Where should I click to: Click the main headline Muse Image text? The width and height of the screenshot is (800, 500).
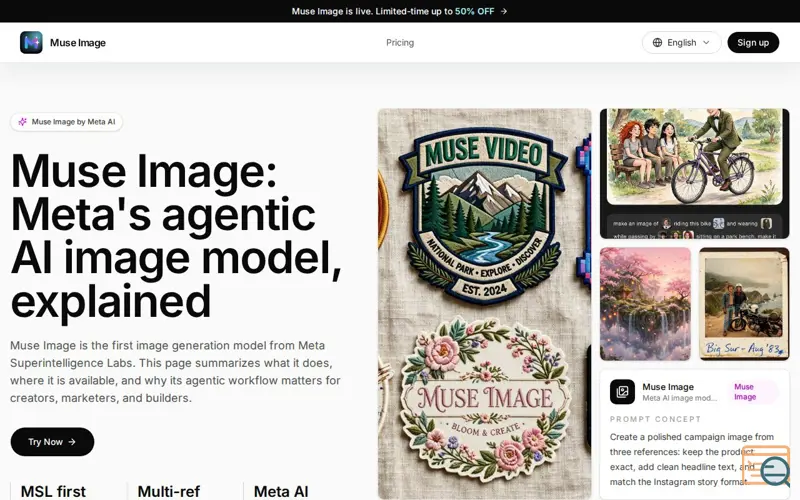coord(176,236)
